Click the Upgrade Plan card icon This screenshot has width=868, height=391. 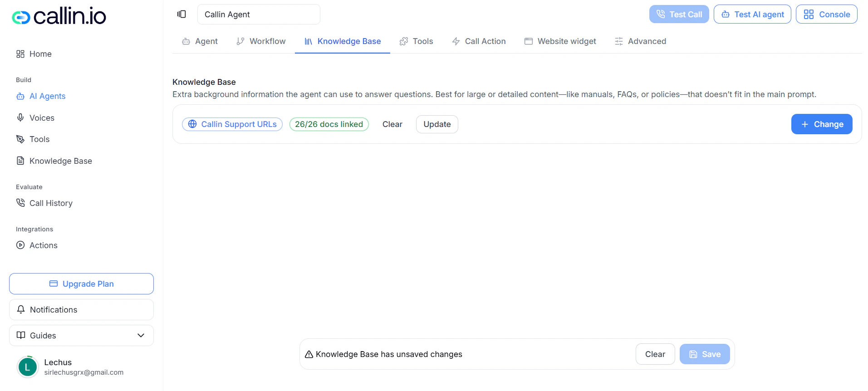point(54,283)
